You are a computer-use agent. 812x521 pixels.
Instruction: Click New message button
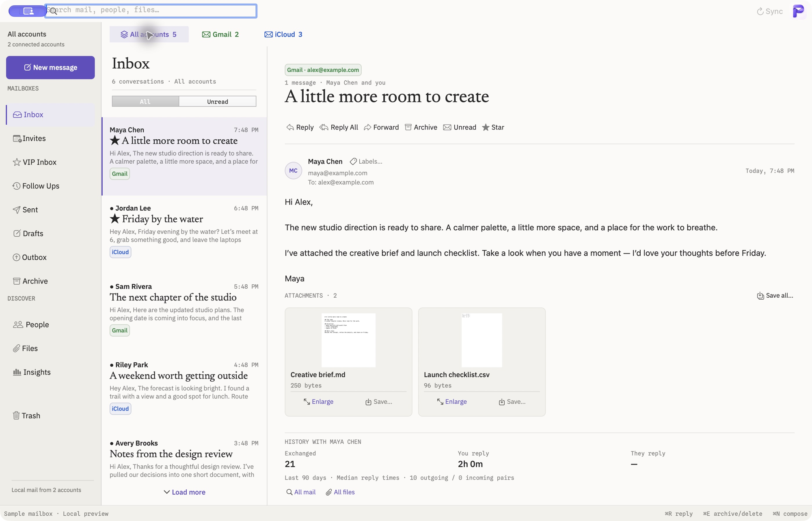(x=50, y=67)
